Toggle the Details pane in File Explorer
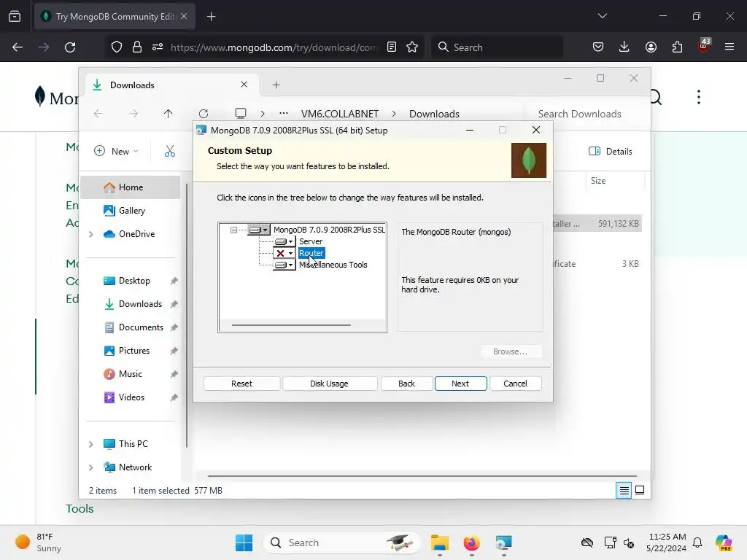This screenshot has height=560, width=747. point(611,151)
